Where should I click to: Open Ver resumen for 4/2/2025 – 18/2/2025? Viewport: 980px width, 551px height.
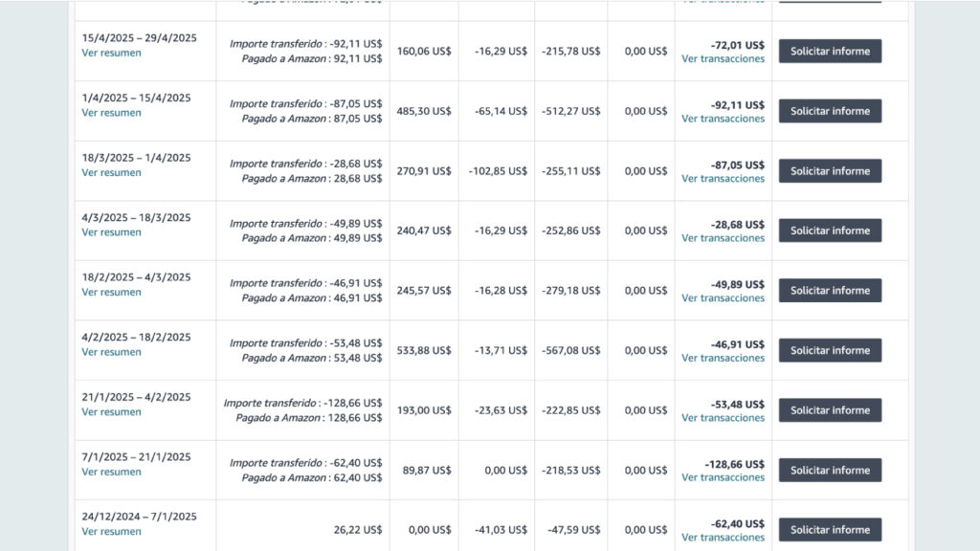point(111,352)
